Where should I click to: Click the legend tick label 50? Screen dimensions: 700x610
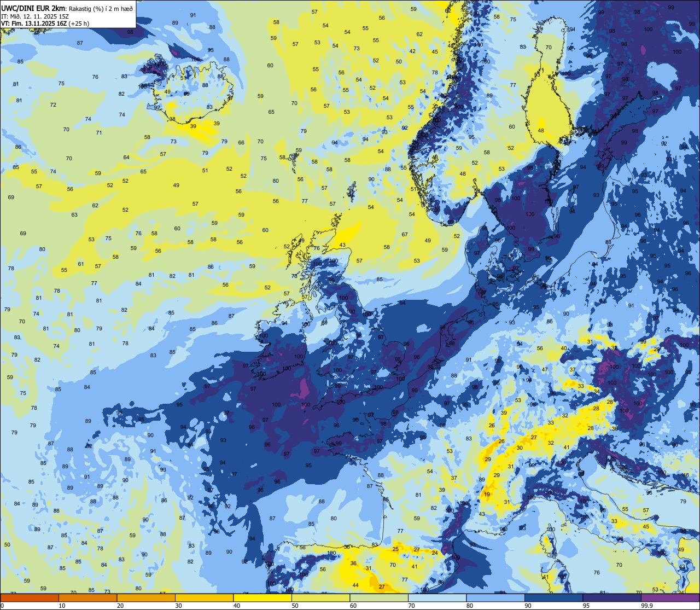point(295,606)
